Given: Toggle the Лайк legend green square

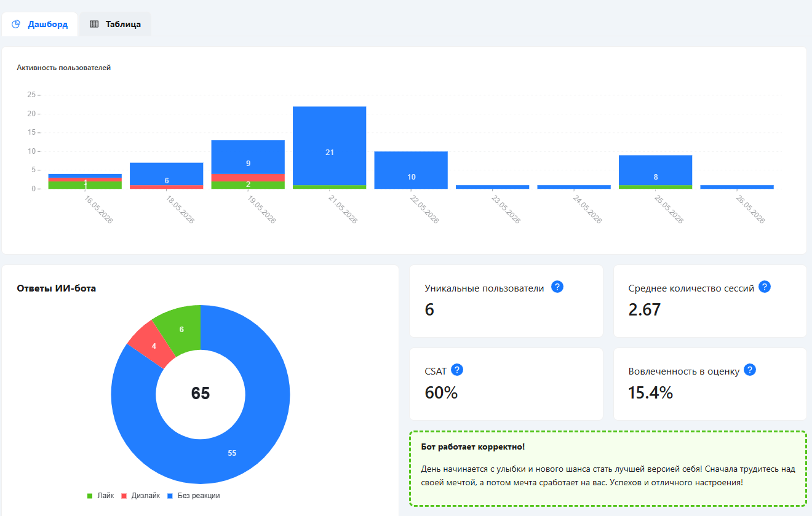Looking at the screenshot, I should [90, 496].
